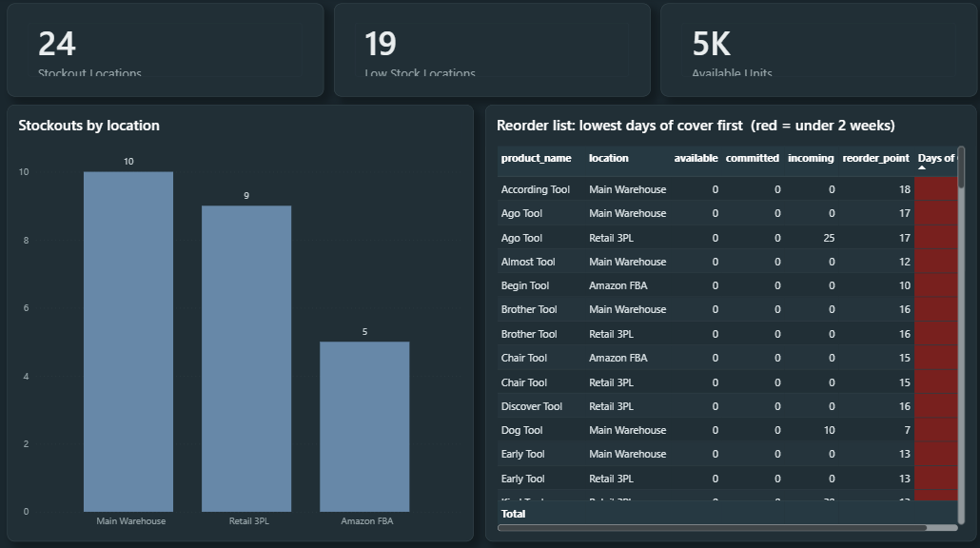Click the incoming column header

811,158
